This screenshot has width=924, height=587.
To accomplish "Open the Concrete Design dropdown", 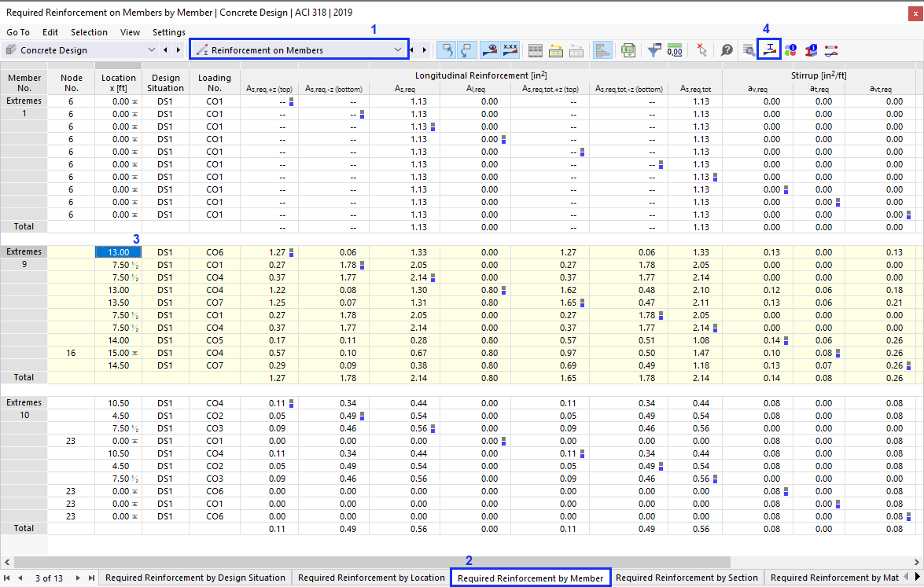I will (x=79, y=50).
